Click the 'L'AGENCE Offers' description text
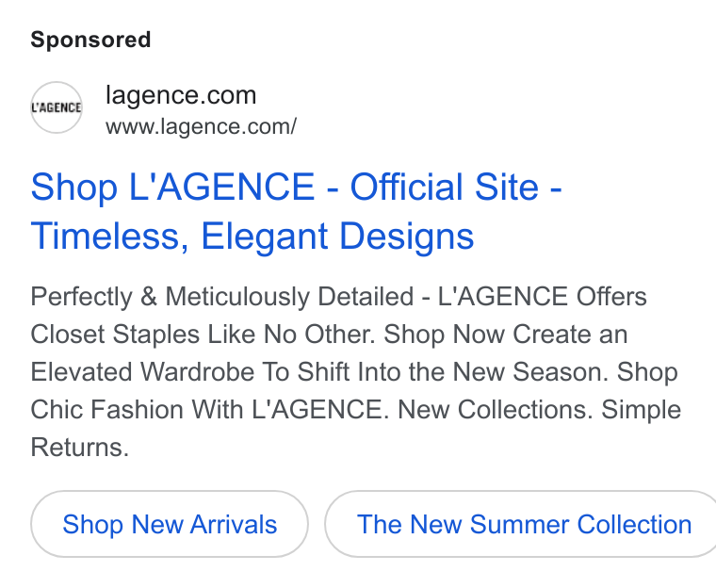The height and width of the screenshot is (588, 716). pyautogui.click(x=542, y=297)
